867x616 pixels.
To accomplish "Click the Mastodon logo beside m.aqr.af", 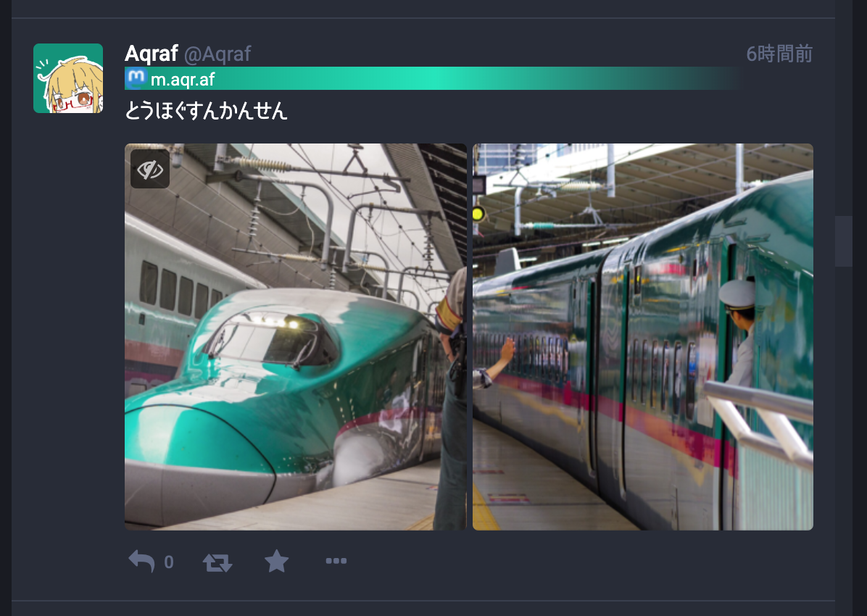I will 136,78.
